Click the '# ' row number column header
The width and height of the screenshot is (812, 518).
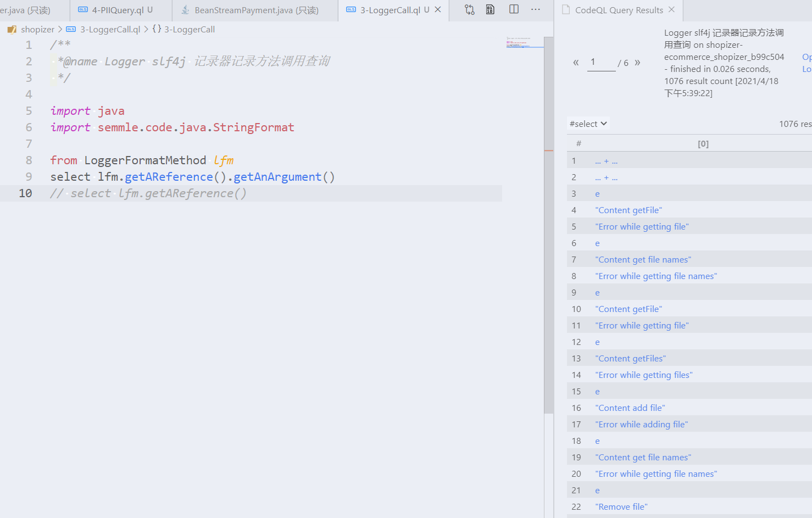579,144
